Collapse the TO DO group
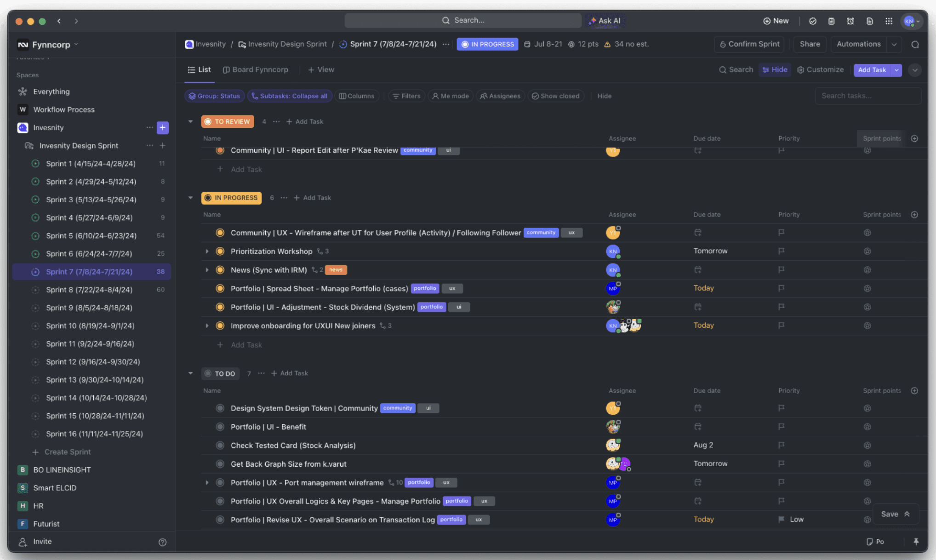This screenshot has height=560, width=936. pyautogui.click(x=190, y=373)
